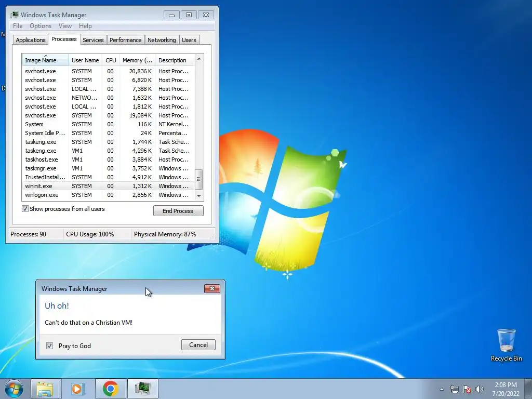Click the Processes: 90 status entry
This screenshot has width=532, height=399.
click(28, 234)
